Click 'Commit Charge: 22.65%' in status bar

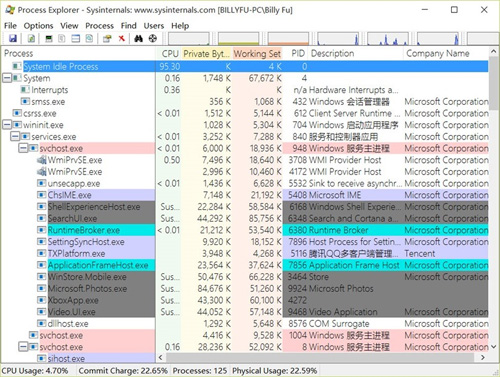pos(123,371)
